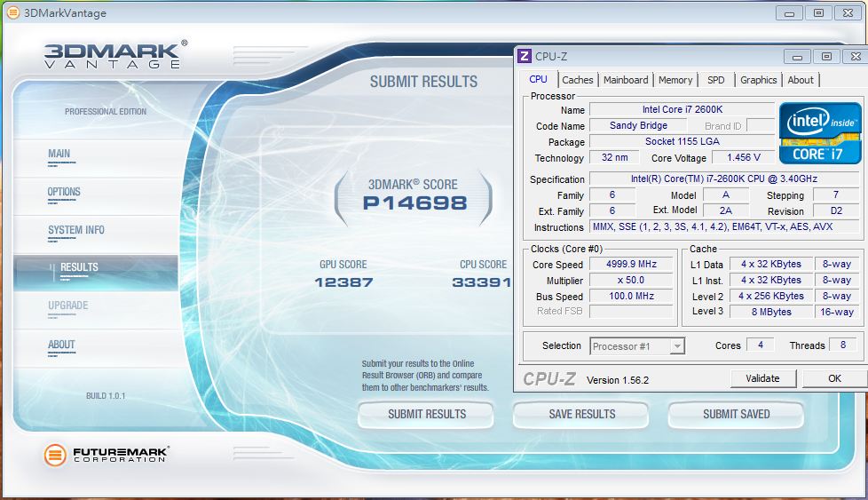868x500 pixels.
Task: Click the Level 3 16-way associativity value
Action: [x=836, y=312]
